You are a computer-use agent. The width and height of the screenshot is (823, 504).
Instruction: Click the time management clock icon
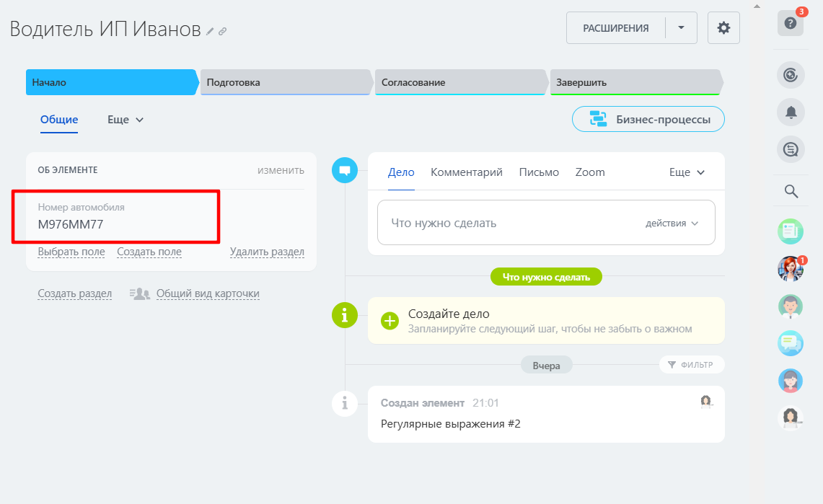point(791,74)
